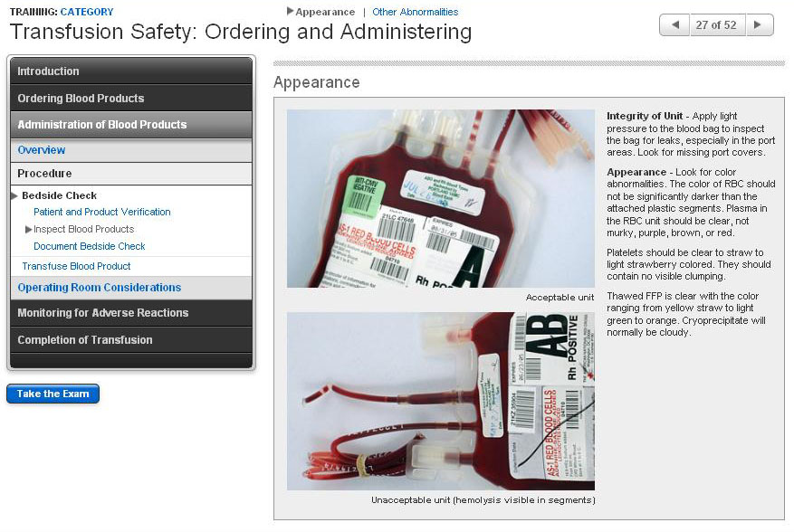Viewport: 794px width, 532px height.
Task: Open the Introduction section
Action: tap(131, 71)
